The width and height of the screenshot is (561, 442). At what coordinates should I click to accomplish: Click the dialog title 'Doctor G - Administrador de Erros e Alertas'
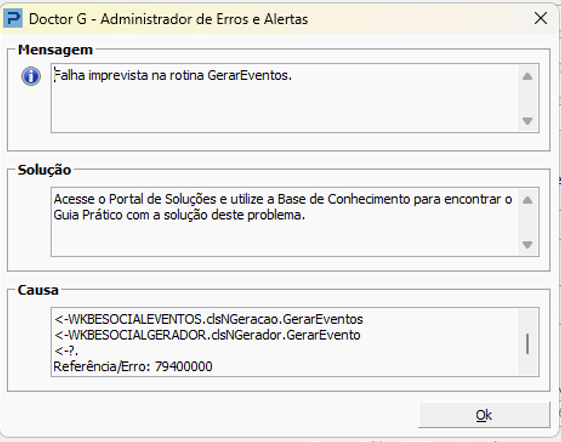click(x=168, y=19)
